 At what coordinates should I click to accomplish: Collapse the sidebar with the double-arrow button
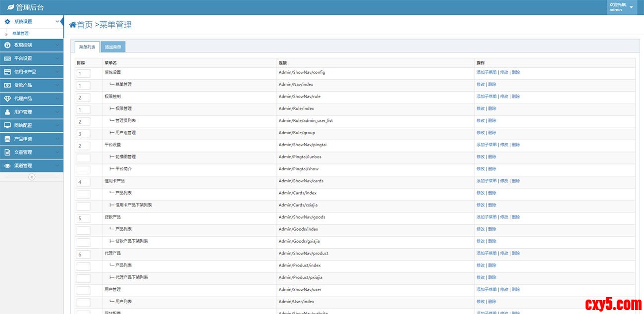coord(32,177)
